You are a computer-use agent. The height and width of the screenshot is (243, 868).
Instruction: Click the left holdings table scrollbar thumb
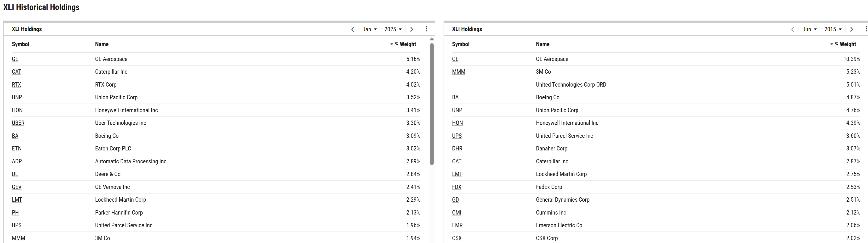(432, 104)
